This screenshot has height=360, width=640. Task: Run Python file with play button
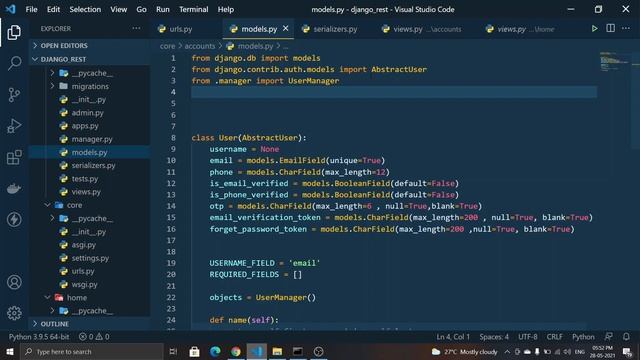[594, 29]
